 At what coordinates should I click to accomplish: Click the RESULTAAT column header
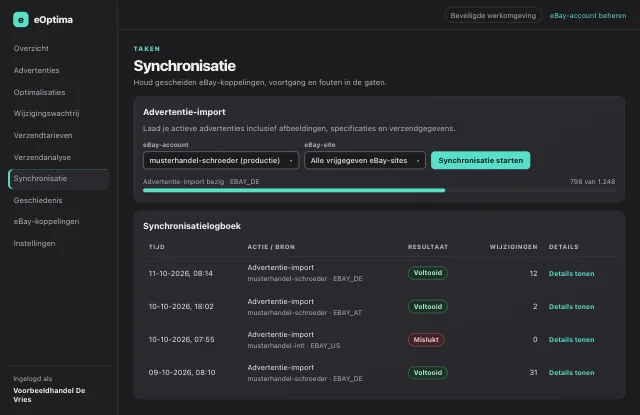click(x=428, y=247)
